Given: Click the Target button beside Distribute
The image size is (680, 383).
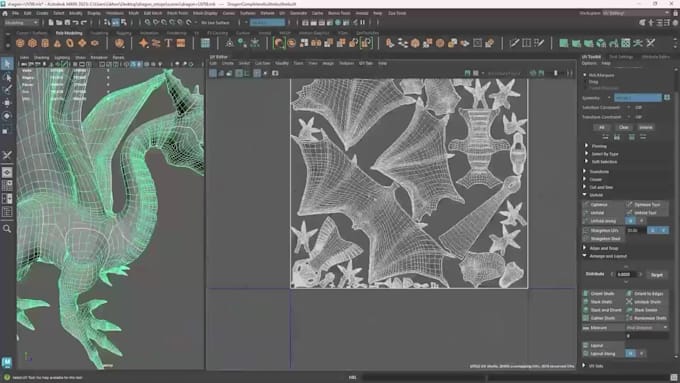Looking at the screenshot, I should pos(657,275).
